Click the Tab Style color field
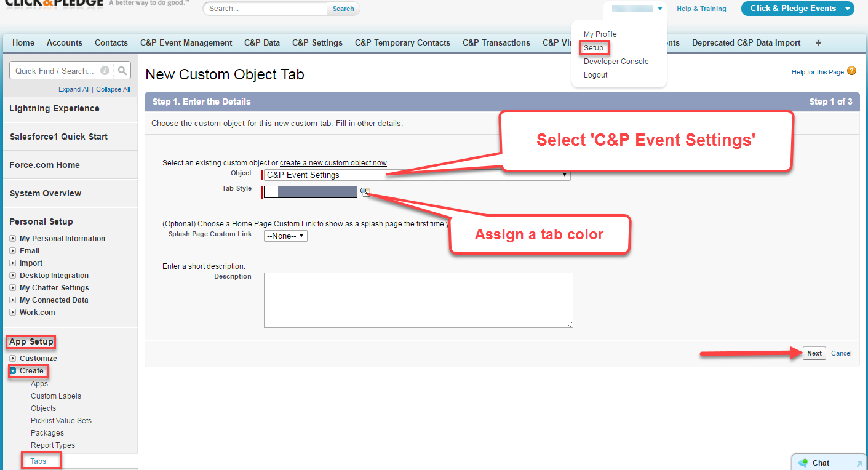Image resolution: width=868 pixels, height=470 pixels. click(x=310, y=192)
